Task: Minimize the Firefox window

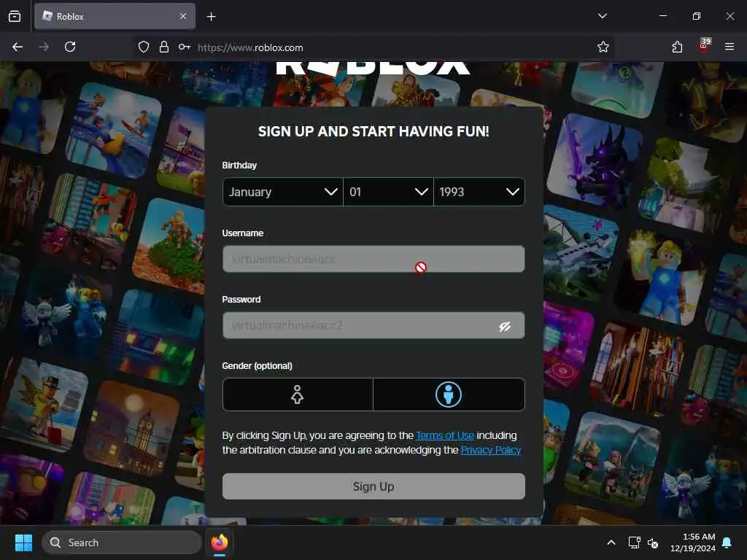Action: 662,16
